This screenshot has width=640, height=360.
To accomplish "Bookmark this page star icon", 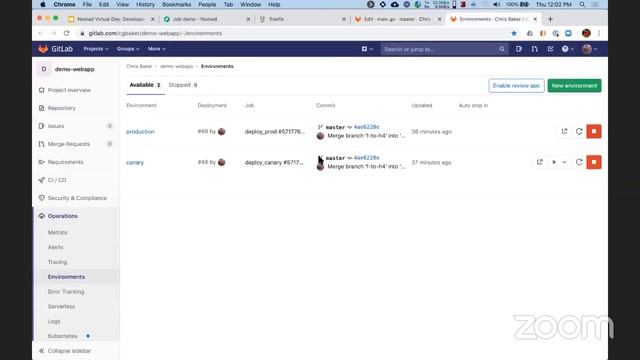I will tap(514, 33).
